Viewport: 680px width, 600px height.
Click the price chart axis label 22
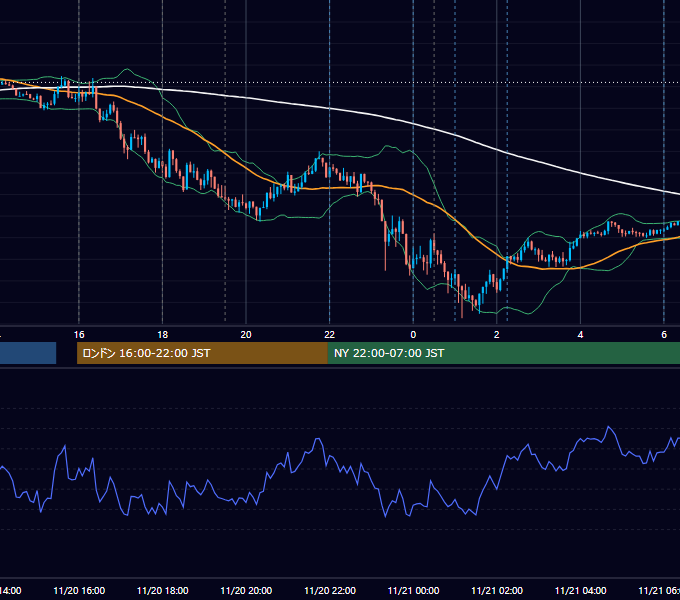[x=330, y=335]
